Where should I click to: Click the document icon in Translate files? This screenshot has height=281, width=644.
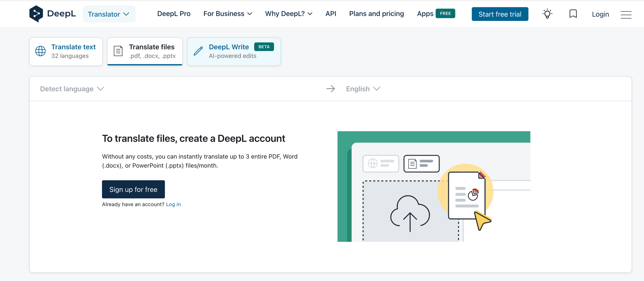(x=118, y=51)
